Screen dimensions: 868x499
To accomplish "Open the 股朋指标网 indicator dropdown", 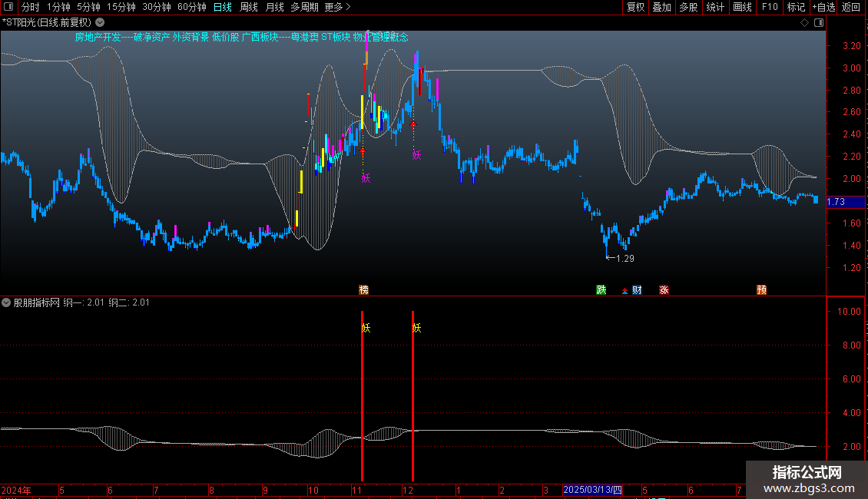I will pos(6,302).
